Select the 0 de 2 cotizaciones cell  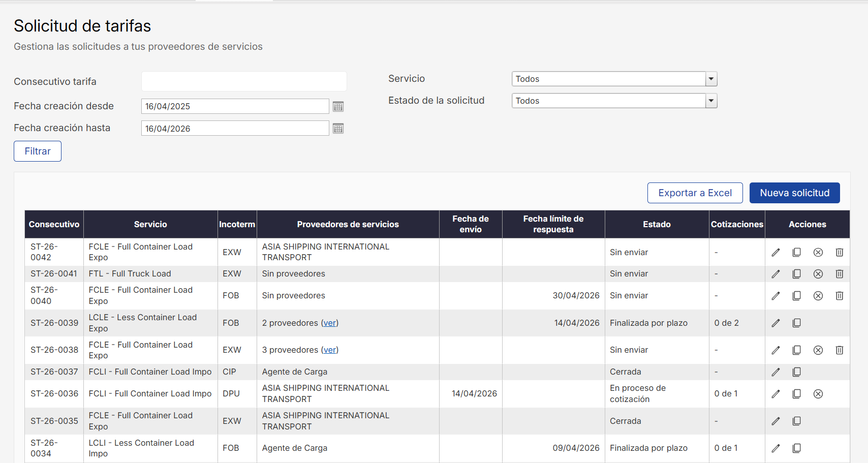737,323
